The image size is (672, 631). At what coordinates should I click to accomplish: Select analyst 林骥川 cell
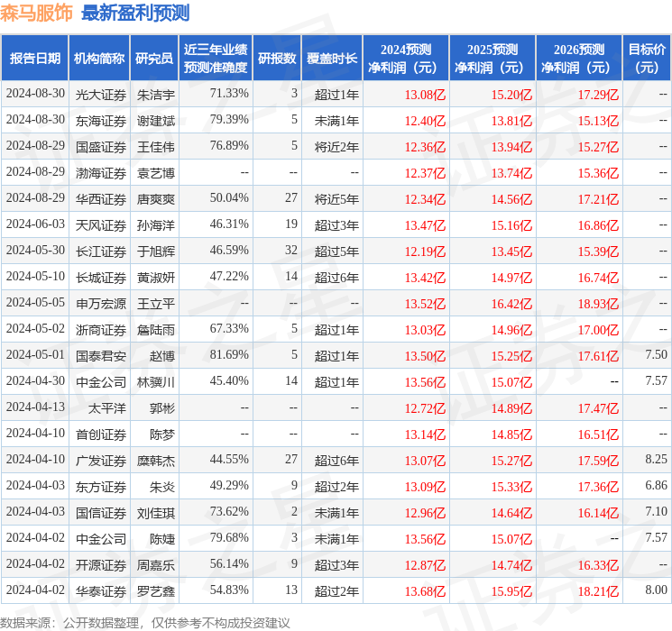pyautogui.click(x=155, y=382)
